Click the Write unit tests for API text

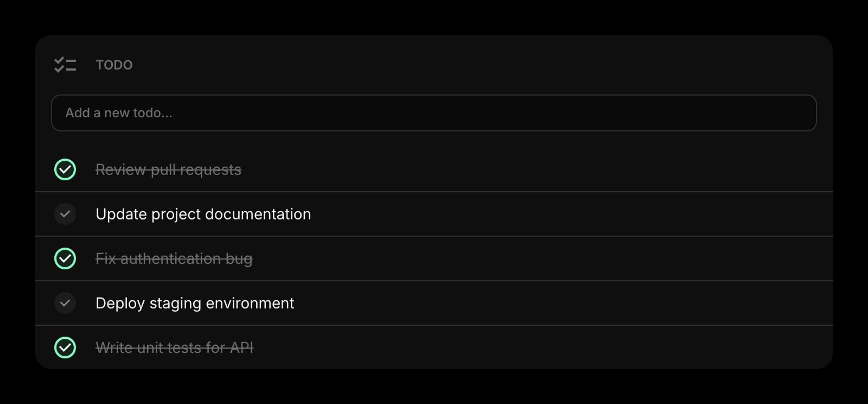coord(174,348)
